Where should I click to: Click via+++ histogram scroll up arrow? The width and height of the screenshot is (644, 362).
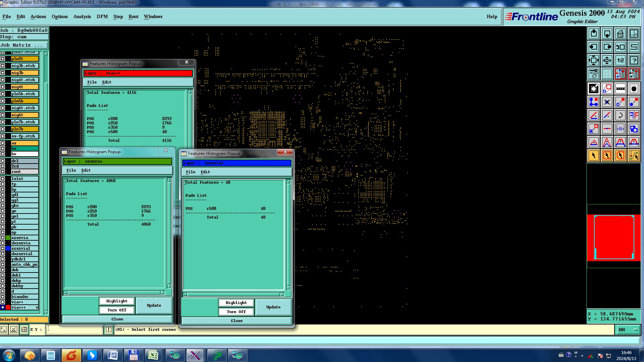190,92
